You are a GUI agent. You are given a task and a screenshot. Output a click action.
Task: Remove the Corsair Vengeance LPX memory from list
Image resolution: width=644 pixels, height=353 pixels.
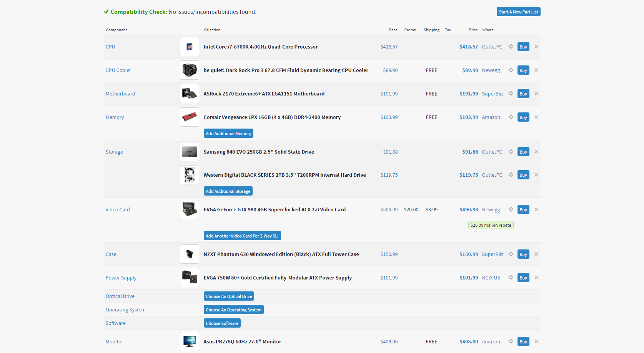pyautogui.click(x=536, y=117)
